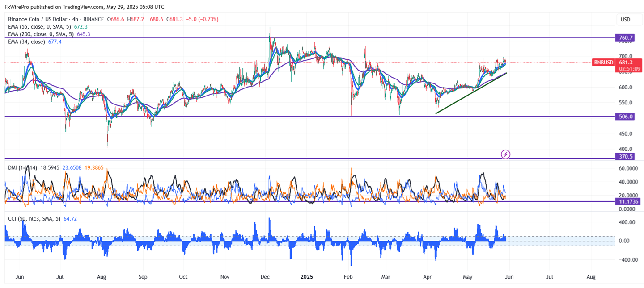Click the FxWirePro published header text
644x288 pixels.
pyautogui.click(x=85, y=7)
